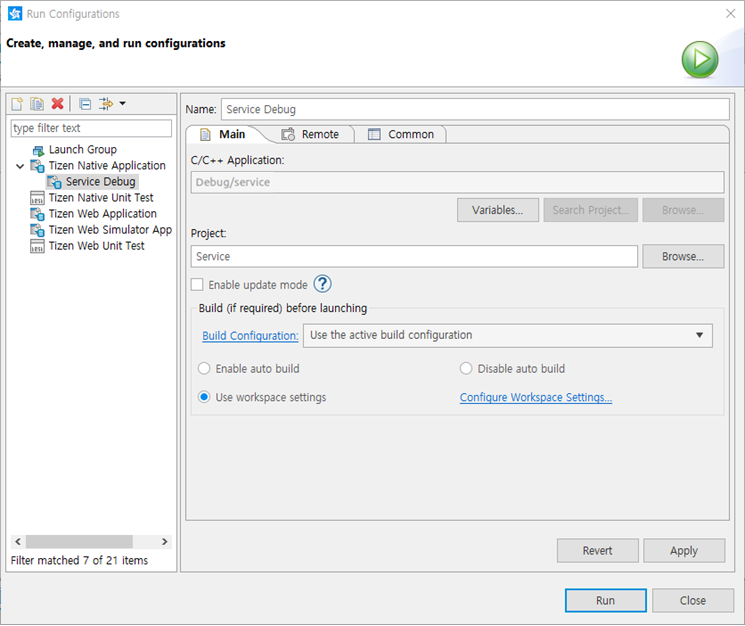Select the Disable auto build radio button

pyautogui.click(x=466, y=369)
